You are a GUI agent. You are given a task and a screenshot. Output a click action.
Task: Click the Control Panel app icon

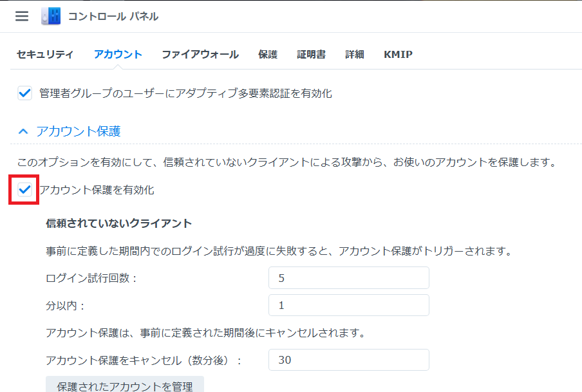pos(51,16)
